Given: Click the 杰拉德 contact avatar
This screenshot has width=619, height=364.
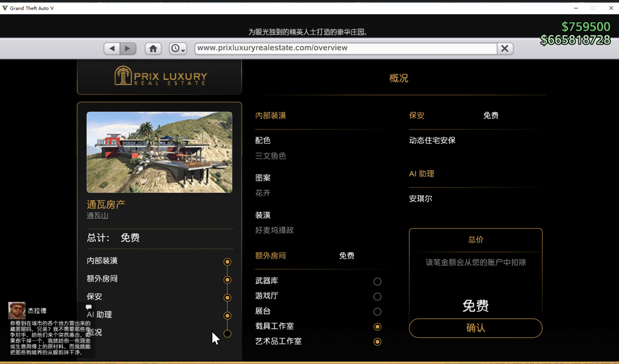Looking at the screenshot, I should pyautogui.click(x=17, y=311).
